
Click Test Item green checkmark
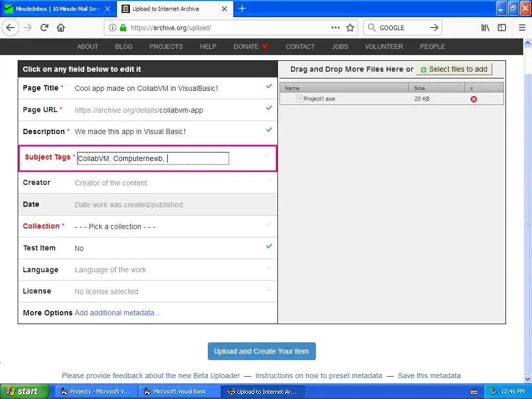pyautogui.click(x=269, y=246)
